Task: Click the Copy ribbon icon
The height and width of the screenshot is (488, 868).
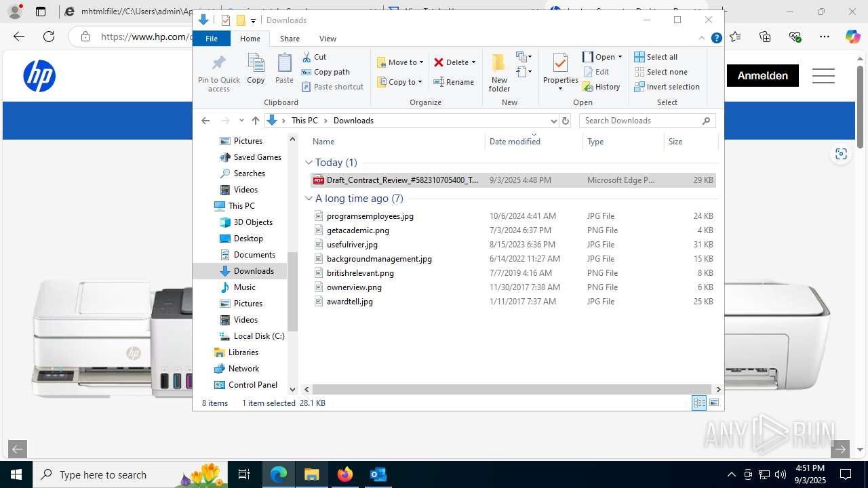Action: tap(256, 69)
